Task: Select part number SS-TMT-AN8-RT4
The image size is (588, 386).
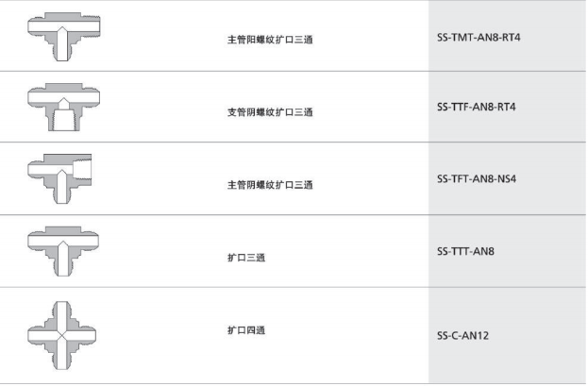Action: [479, 38]
